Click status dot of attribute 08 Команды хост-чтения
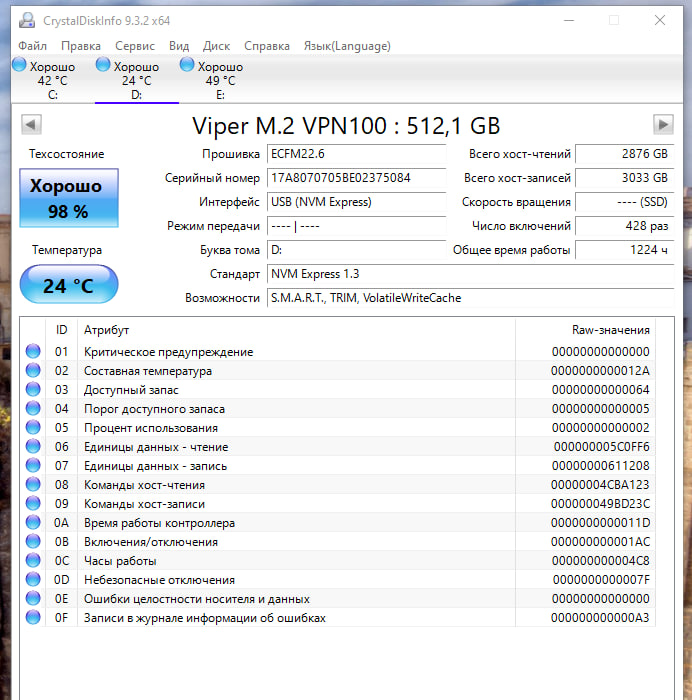This screenshot has width=692, height=700. pos(33,484)
